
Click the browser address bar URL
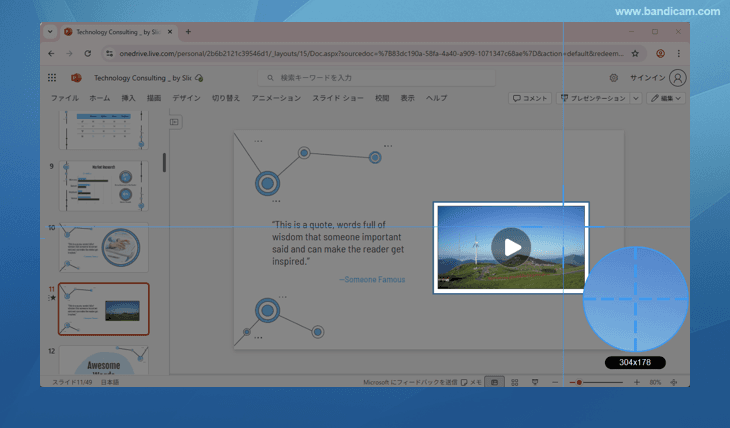point(371,54)
